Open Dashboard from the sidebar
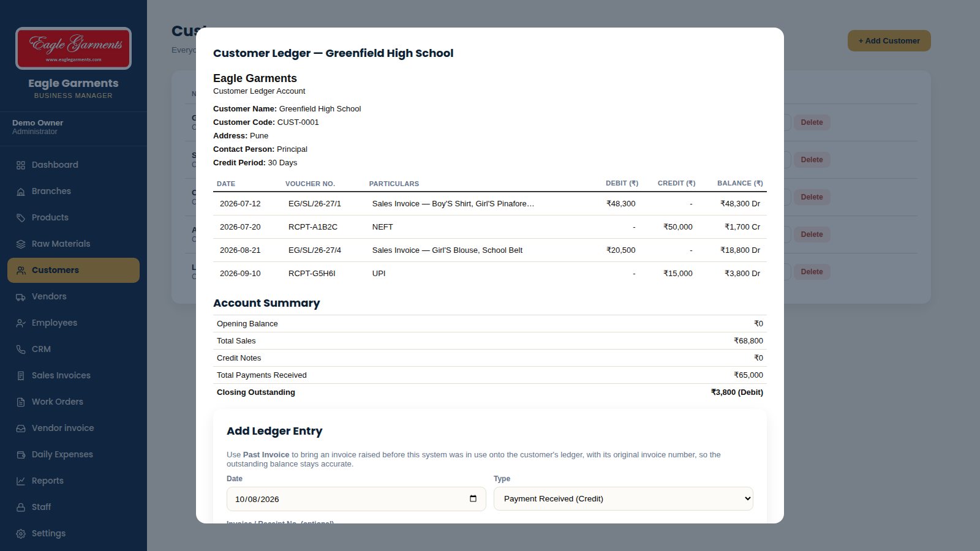 (73, 165)
